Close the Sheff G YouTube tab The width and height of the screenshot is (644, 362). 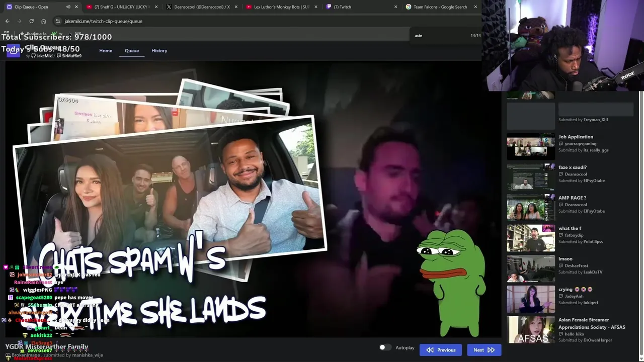[x=156, y=7]
